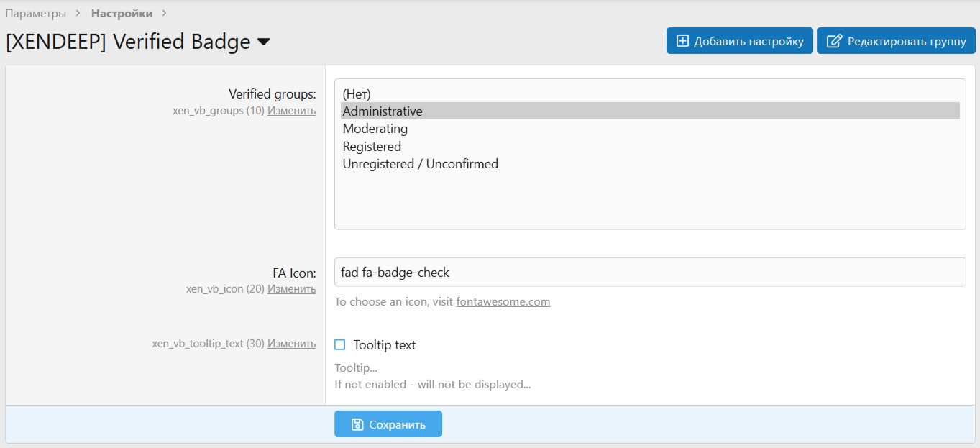The width and height of the screenshot is (980, 448).
Task: Expand the caret beside Verified Badge title
Action: [x=264, y=42]
